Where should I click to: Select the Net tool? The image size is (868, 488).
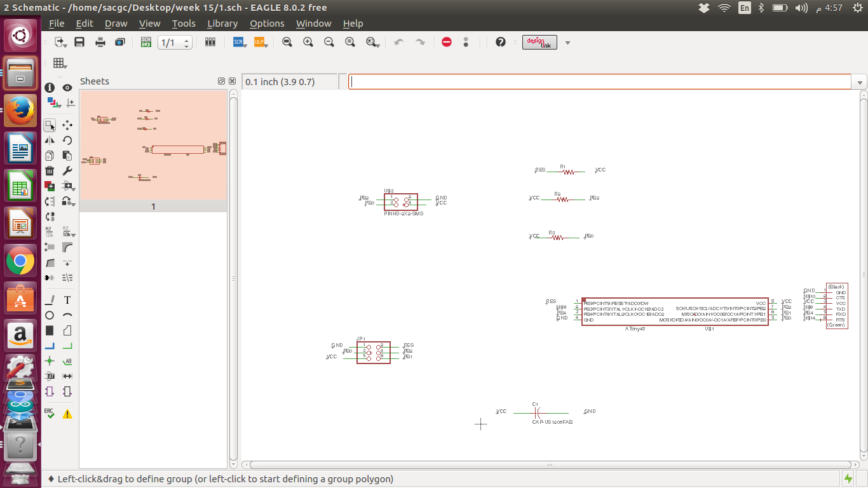tap(67, 346)
